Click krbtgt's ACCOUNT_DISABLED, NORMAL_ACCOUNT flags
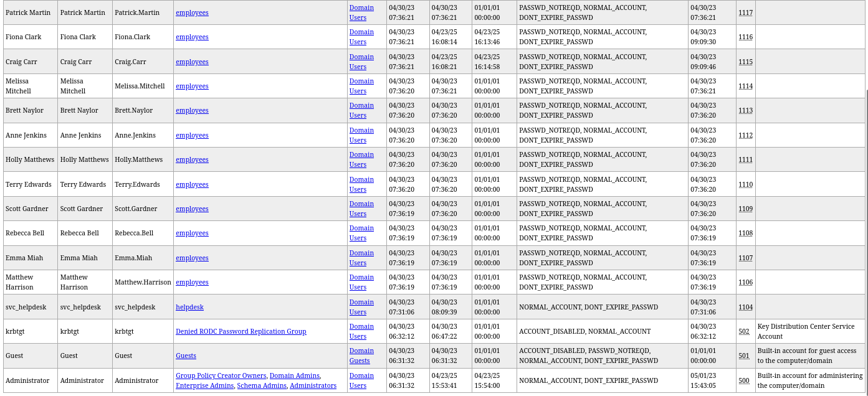This screenshot has height=396, width=868. [585, 331]
